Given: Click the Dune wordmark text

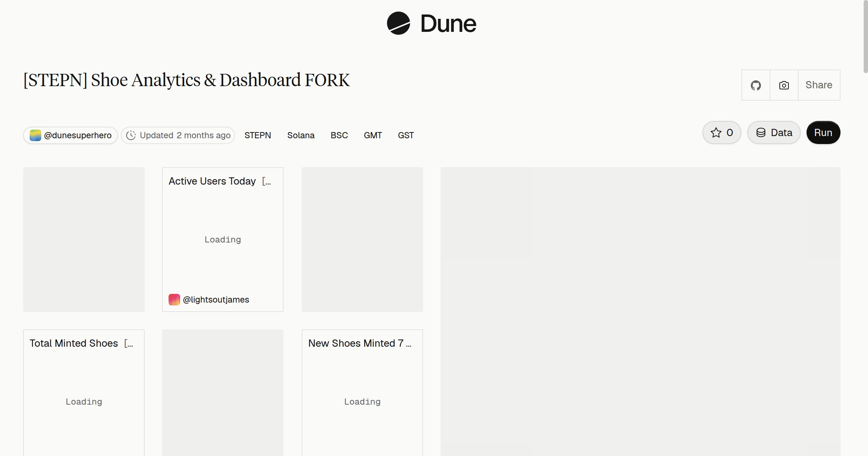Looking at the screenshot, I should 448,24.
